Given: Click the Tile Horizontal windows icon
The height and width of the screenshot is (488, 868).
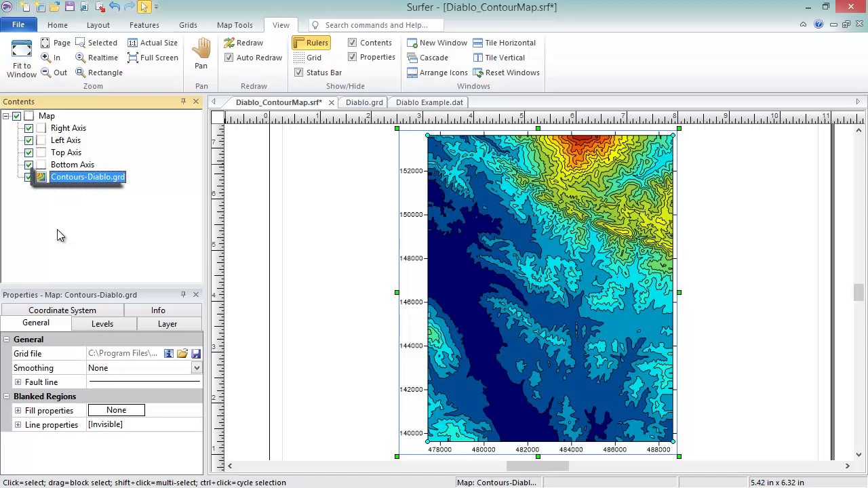Looking at the screenshot, I should [478, 43].
